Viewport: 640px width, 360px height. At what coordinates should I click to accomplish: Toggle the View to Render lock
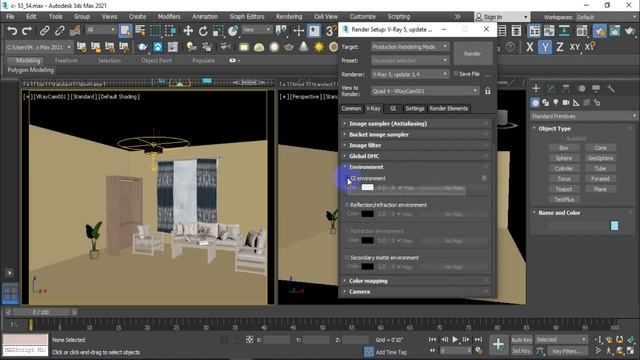(x=487, y=91)
